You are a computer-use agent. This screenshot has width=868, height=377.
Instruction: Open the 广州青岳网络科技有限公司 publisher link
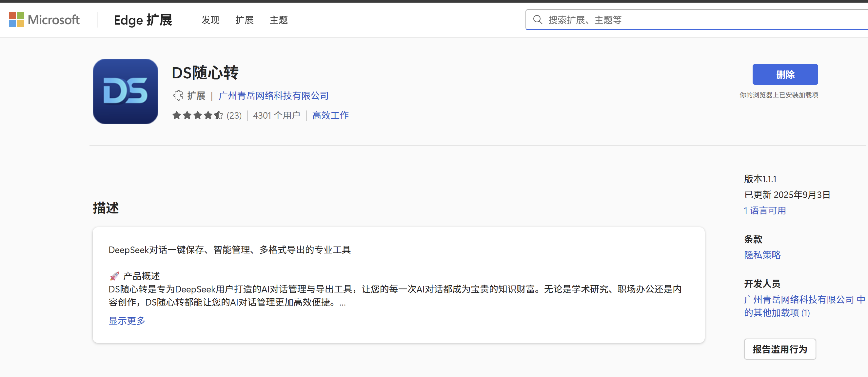pyautogui.click(x=273, y=96)
